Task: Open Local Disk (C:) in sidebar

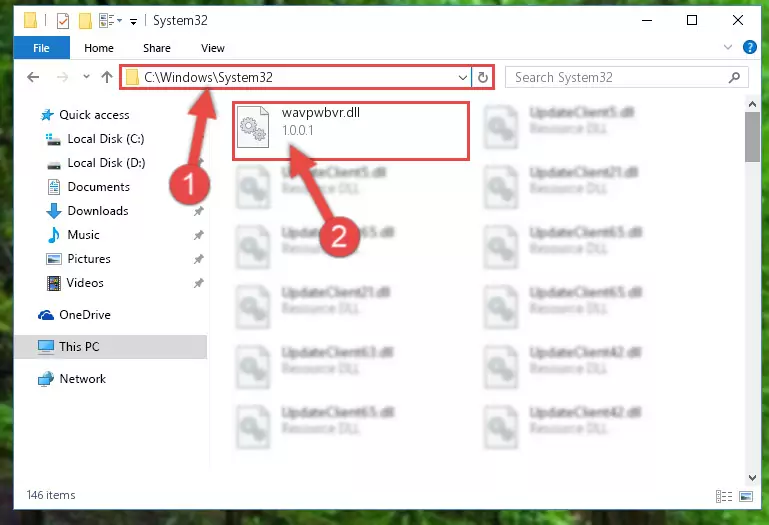Action: click(x=105, y=139)
